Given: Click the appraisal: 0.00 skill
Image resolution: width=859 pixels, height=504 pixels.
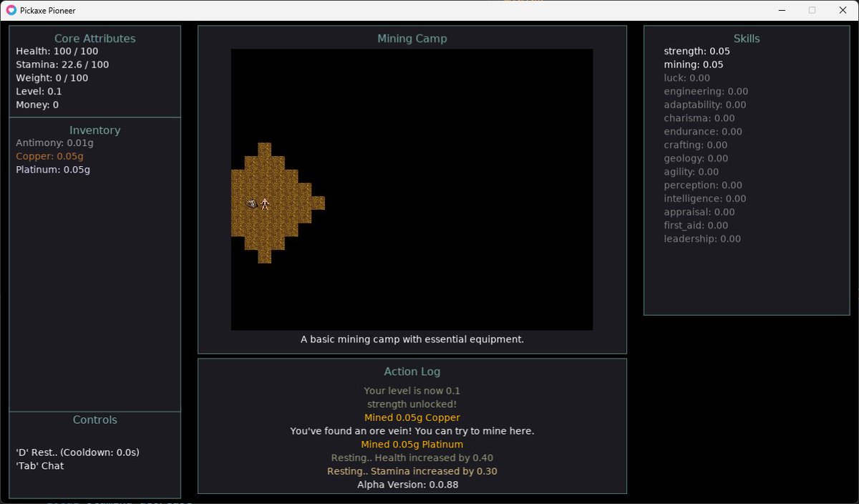Looking at the screenshot, I should tap(699, 212).
